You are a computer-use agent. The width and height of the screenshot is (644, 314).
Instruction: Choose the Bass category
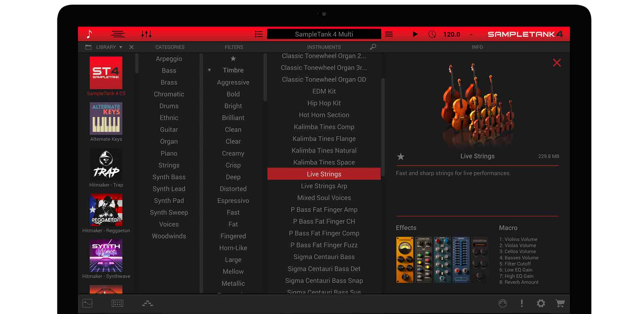(169, 71)
